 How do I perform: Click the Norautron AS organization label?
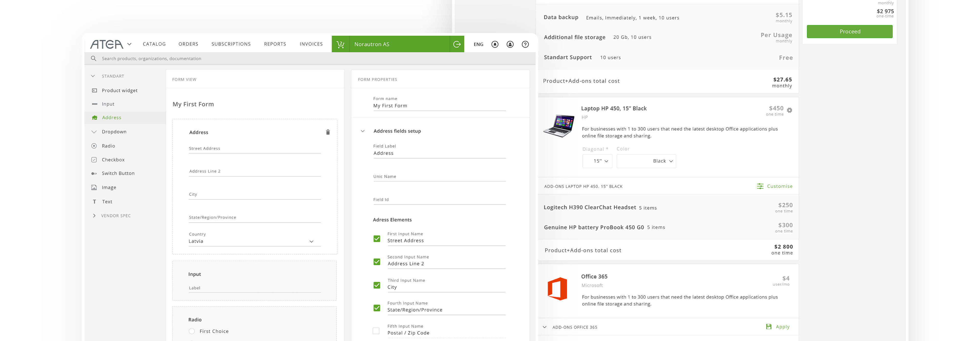(x=372, y=44)
